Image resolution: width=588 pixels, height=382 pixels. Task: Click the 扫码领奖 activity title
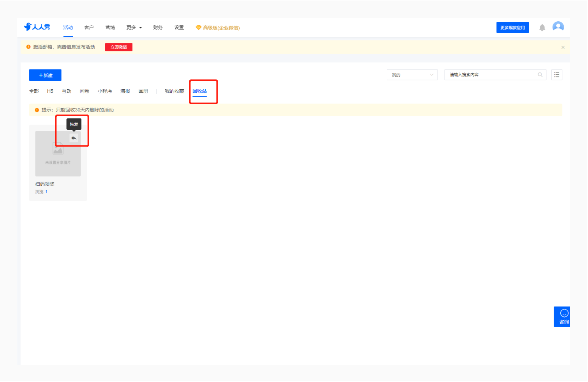pyautogui.click(x=45, y=184)
